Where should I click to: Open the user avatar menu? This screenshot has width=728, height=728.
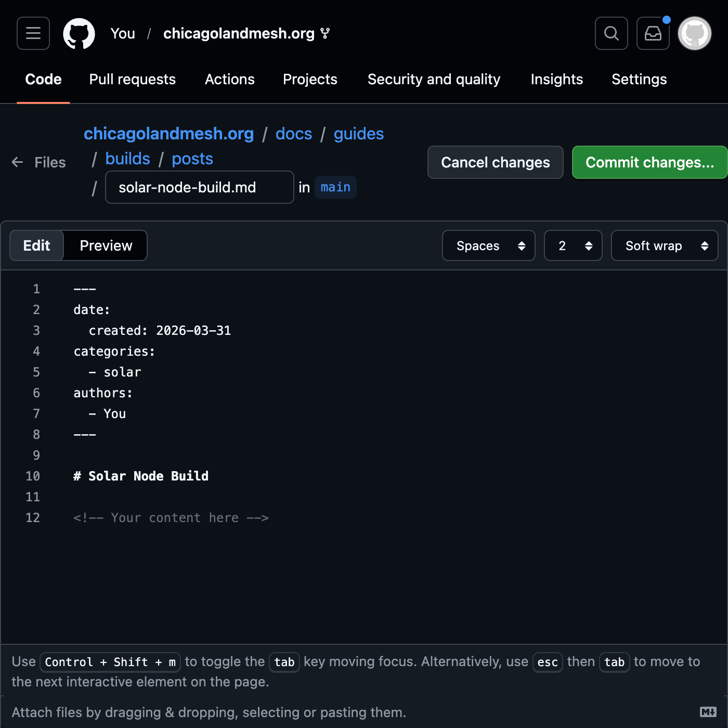tap(695, 33)
